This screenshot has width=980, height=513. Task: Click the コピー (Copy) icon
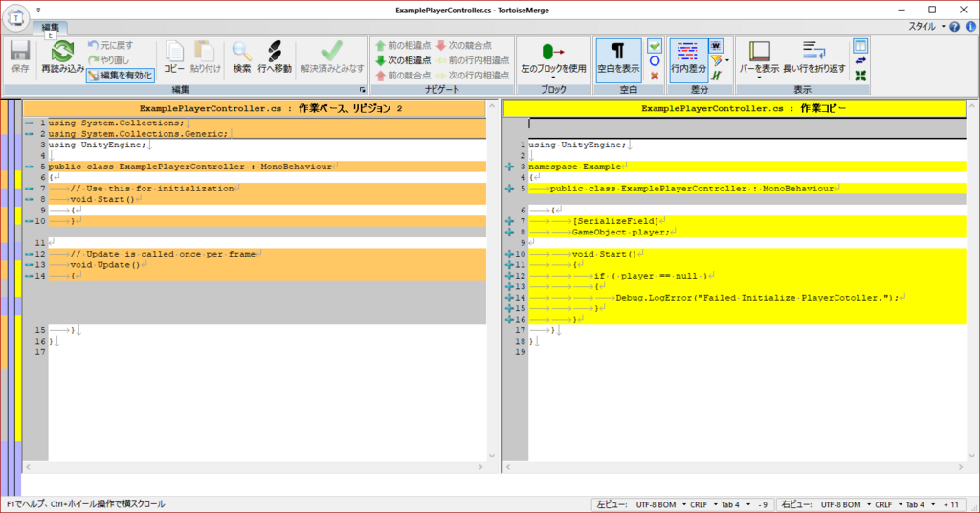point(174,52)
